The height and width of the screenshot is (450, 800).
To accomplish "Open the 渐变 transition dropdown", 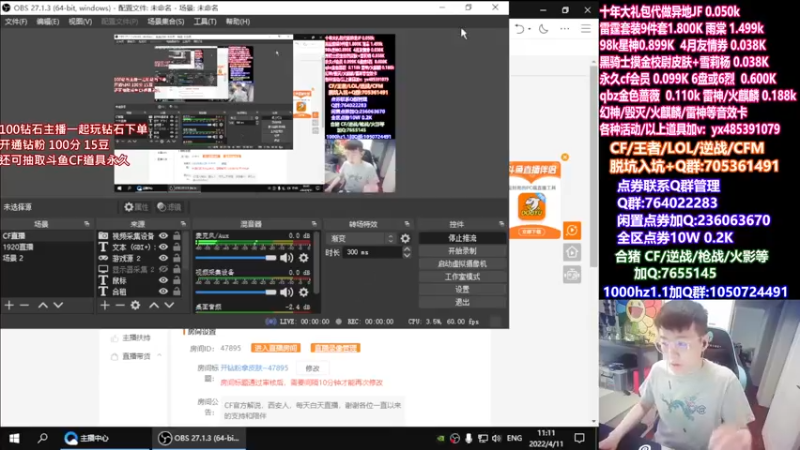I will (361, 238).
